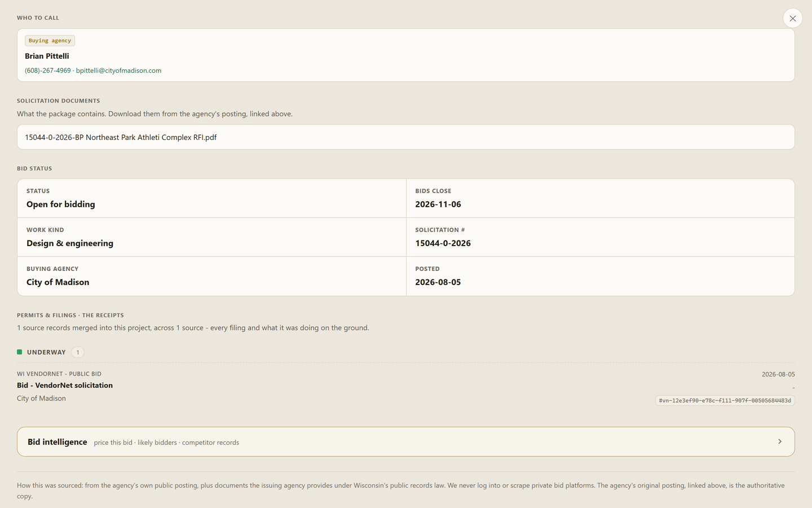Email bpittelli@cityofmadison.com
This screenshot has width=812, height=508.
pyautogui.click(x=118, y=71)
